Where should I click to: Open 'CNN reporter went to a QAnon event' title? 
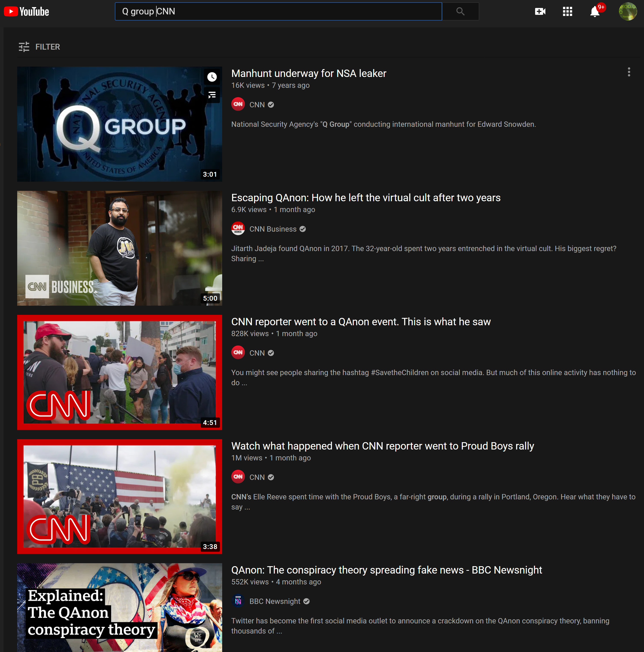[361, 322]
